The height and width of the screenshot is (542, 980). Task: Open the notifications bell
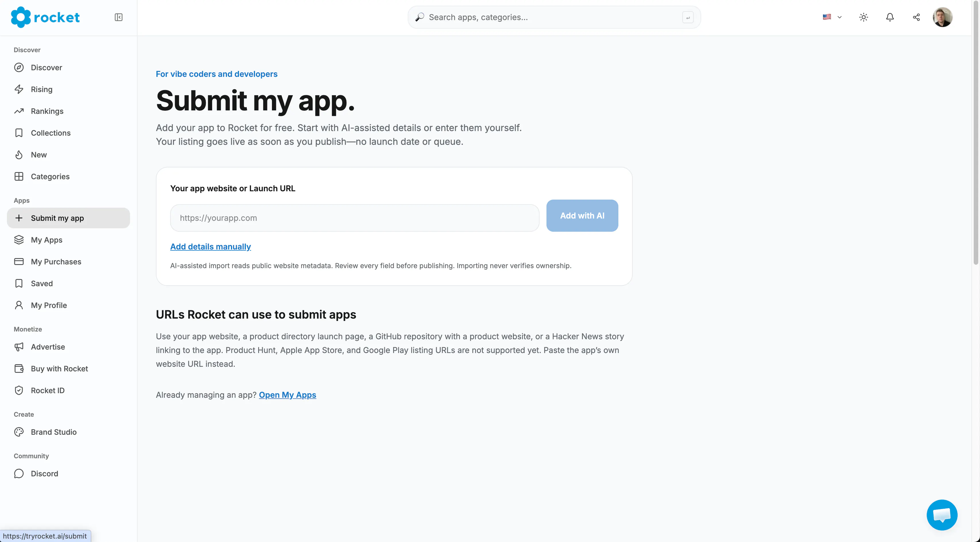point(890,17)
